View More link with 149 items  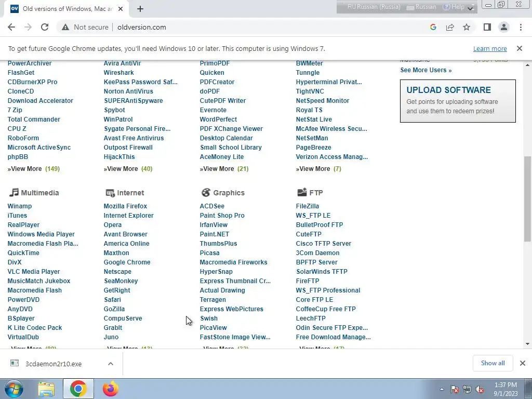[x=34, y=169]
